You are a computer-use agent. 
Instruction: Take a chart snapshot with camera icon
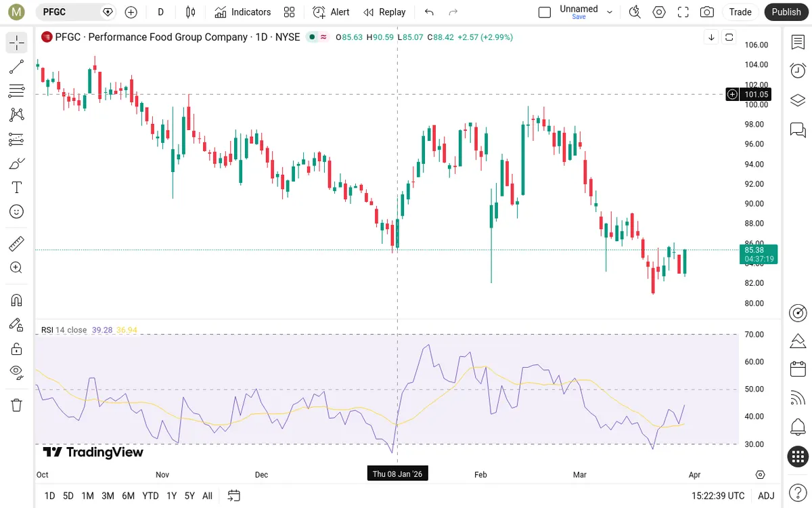point(707,12)
